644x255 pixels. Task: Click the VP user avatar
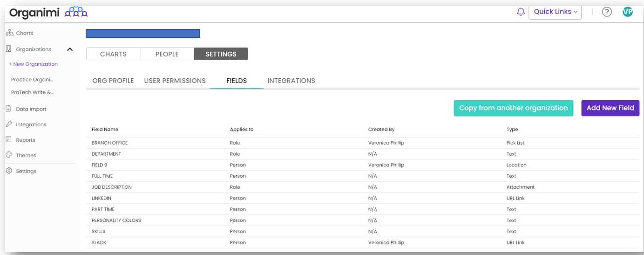tap(628, 12)
